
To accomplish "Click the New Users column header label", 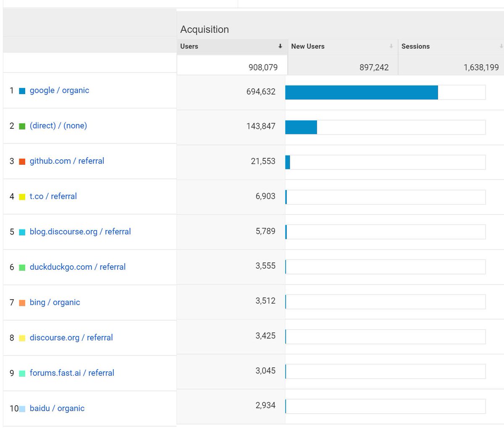I will [x=308, y=46].
